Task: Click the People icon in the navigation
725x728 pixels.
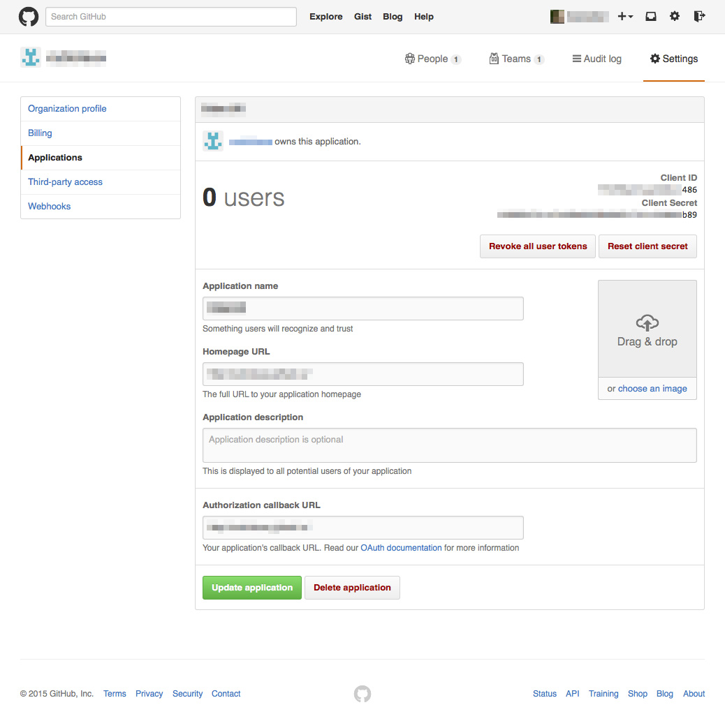Action: pos(410,59)
